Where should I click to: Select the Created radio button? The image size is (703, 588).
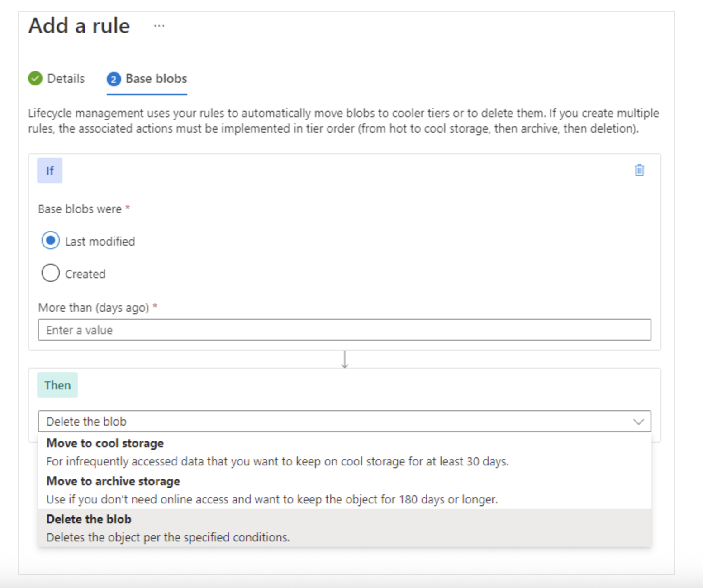51,273
